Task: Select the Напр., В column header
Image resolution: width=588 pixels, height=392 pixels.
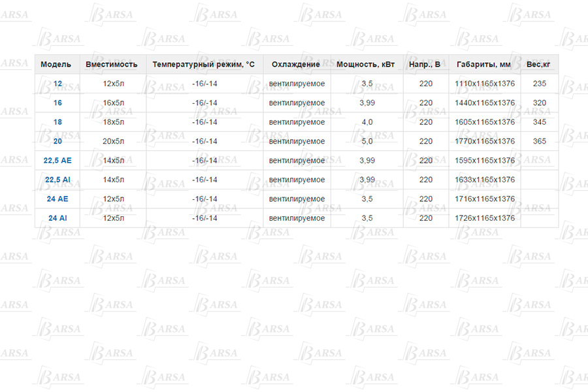Action: pos(425,65)
